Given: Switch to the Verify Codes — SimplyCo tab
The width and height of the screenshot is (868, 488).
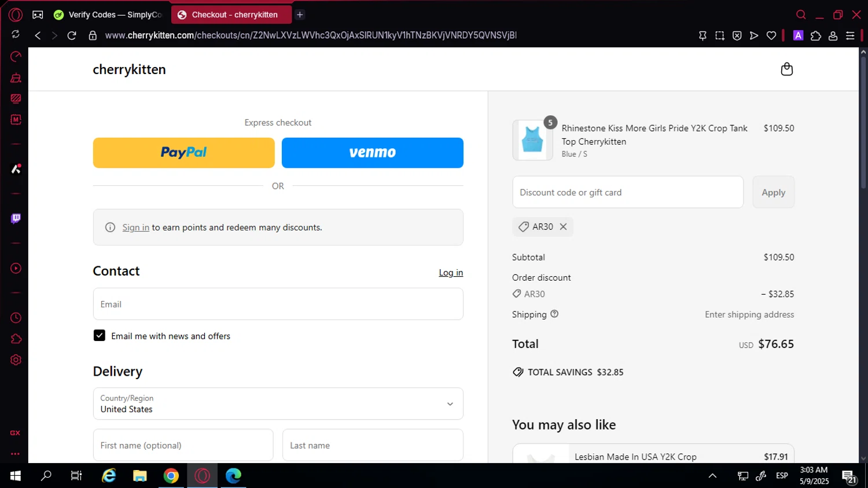Looking at the screenshot, I should [x=108, y=14].
